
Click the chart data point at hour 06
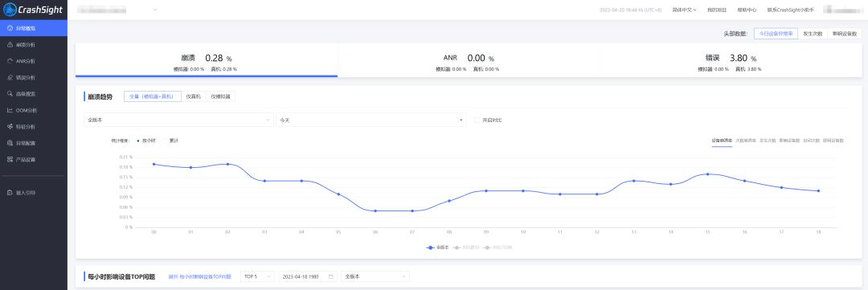(375, 210)
